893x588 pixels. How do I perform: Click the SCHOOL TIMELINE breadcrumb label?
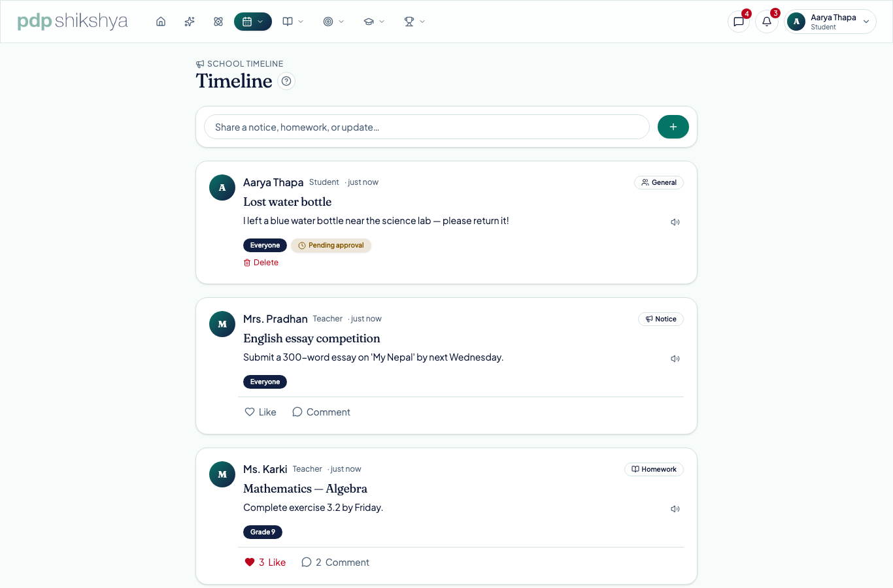pyautogui.click(x=240, y=64)
